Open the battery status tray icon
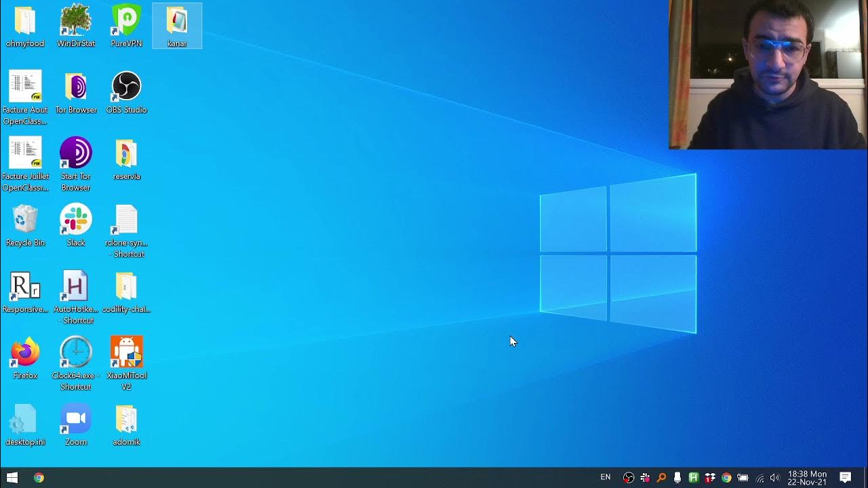The image size is (868, 488). point(743,478)
